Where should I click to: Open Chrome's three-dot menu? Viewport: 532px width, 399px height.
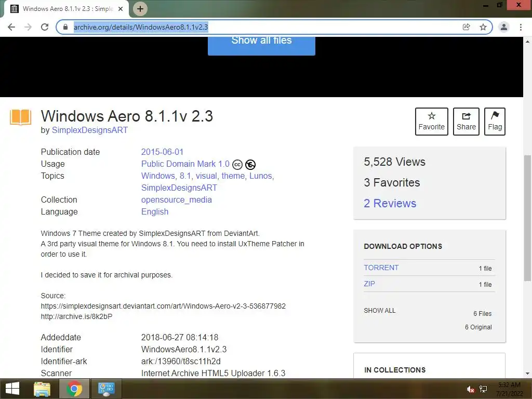(x=521, y=27)
